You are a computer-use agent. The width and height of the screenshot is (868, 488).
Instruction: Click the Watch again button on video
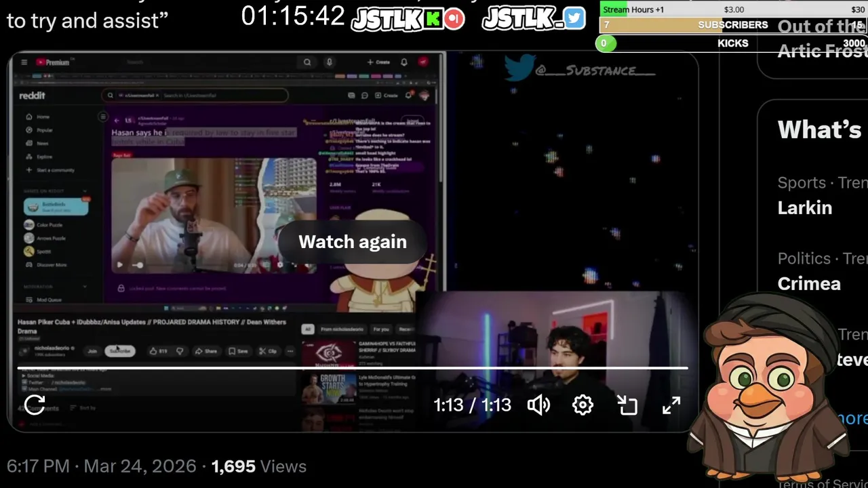point(353,242)
